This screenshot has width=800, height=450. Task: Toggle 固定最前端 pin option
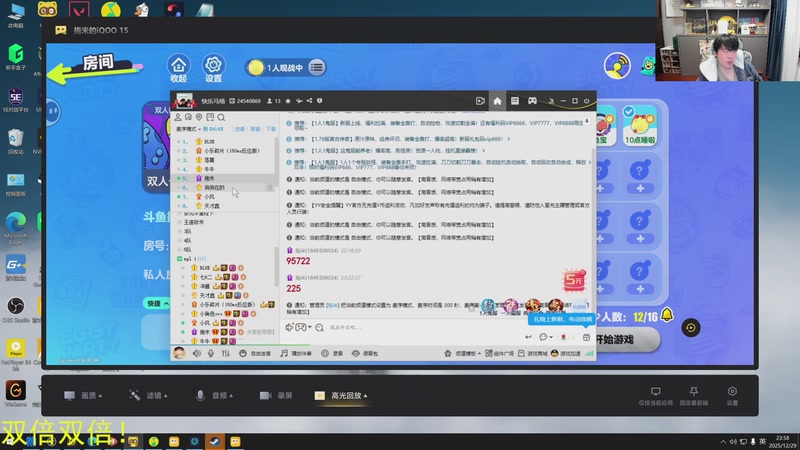pyautogui.click(x=694, y=396)
